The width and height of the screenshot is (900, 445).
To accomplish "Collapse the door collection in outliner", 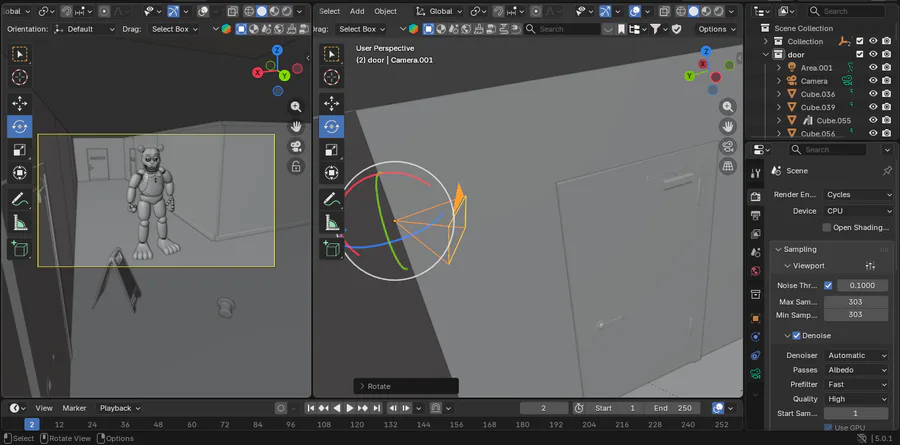I will (x=766, y=55).
